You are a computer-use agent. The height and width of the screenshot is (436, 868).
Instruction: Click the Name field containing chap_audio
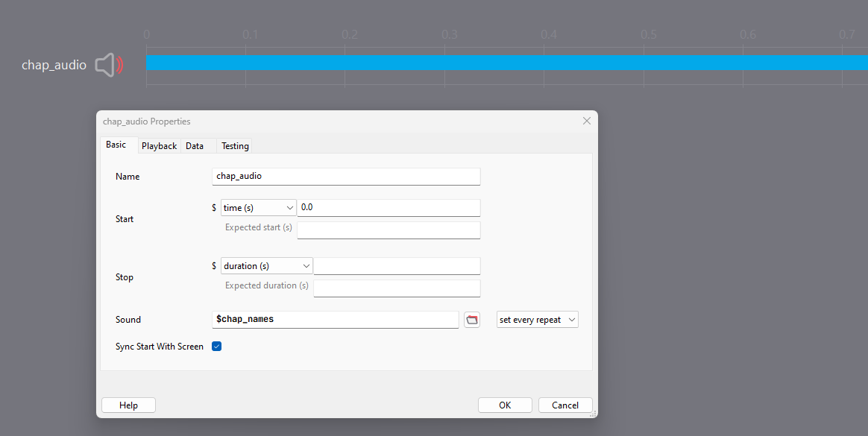click(346, 177)
